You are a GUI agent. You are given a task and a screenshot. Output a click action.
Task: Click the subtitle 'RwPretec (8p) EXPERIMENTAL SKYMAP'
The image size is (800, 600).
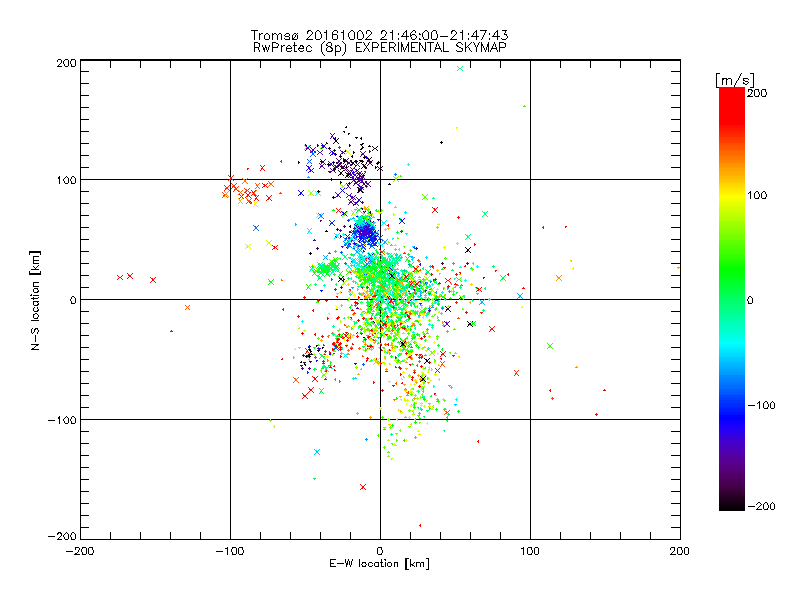coord(380,47)
